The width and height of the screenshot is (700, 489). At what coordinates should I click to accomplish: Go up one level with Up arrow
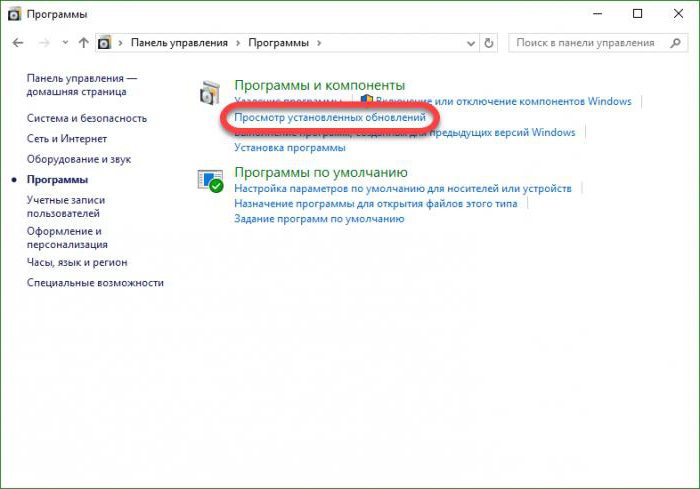83,43
